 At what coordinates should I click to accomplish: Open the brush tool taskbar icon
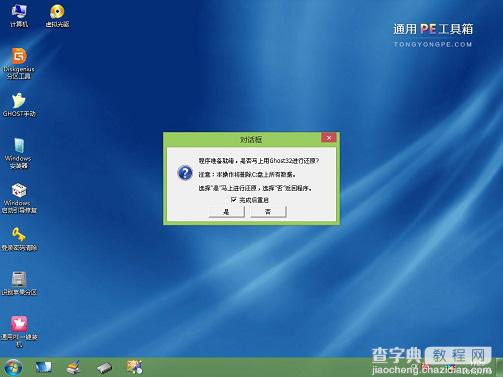(x=73, y=367)
